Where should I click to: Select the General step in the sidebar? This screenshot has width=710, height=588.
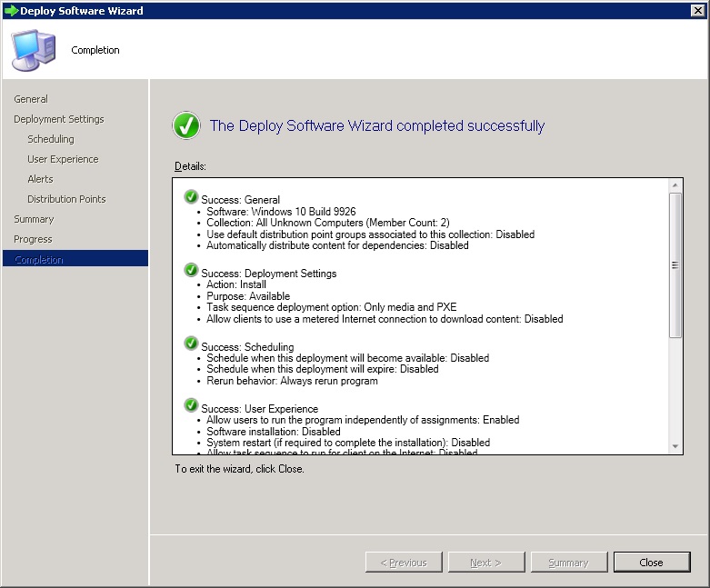(31, 99)
